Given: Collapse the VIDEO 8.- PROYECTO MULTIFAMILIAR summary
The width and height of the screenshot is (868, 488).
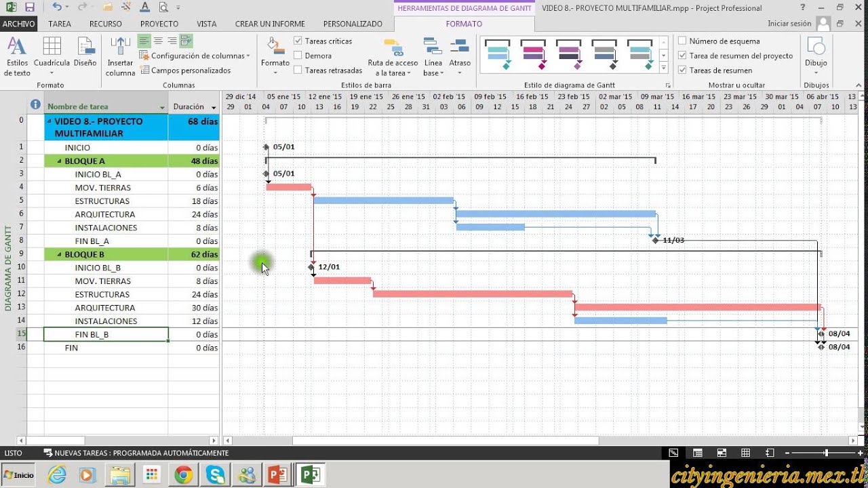Looking at the screenshot, I should (x=49, y=121).
